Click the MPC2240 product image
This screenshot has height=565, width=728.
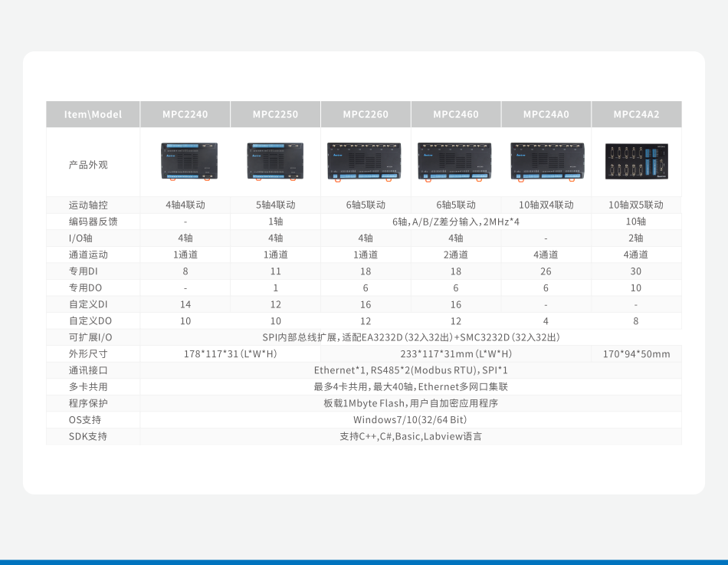coord(189,162)
